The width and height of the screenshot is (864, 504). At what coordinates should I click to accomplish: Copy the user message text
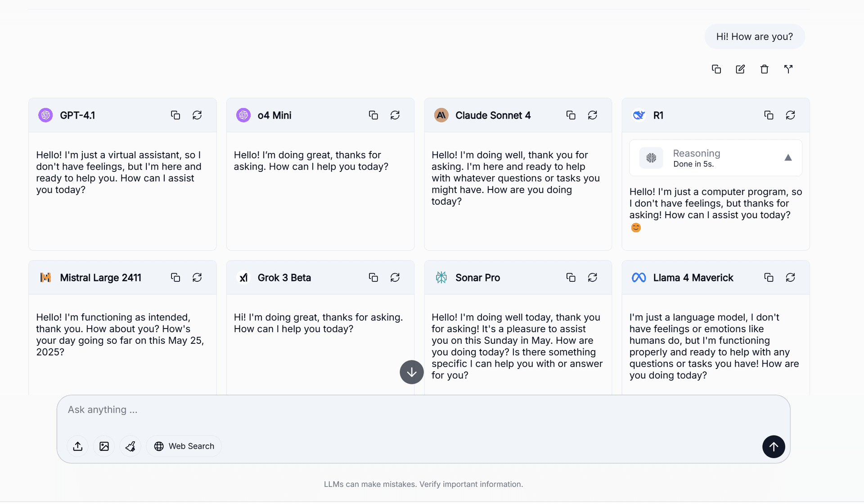(x=716, y=69)
